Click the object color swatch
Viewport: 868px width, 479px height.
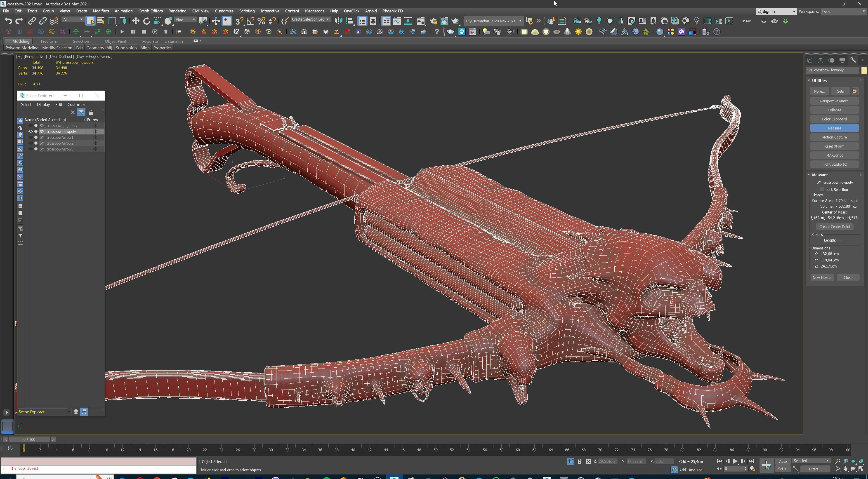pos(864,70)
